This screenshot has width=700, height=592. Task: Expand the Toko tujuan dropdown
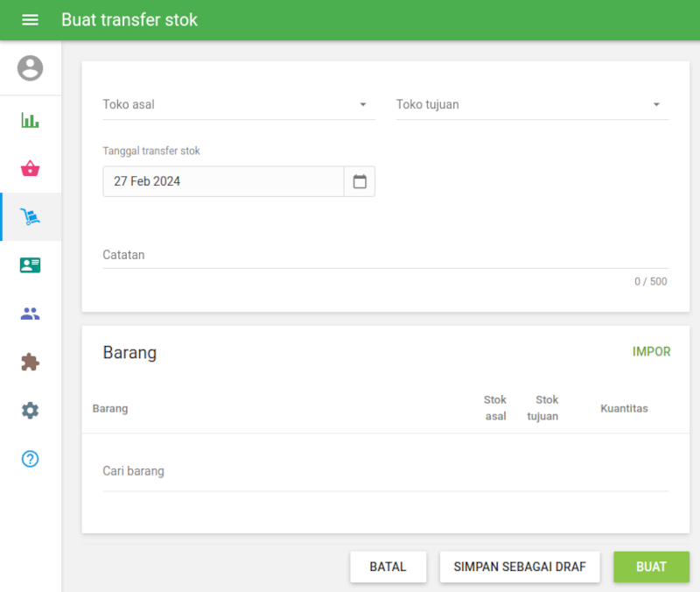pyautogui.click(x=532, y=105)
